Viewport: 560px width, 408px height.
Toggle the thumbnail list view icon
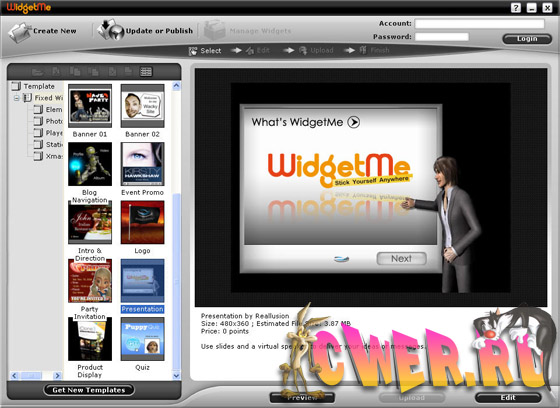(146, 72)
